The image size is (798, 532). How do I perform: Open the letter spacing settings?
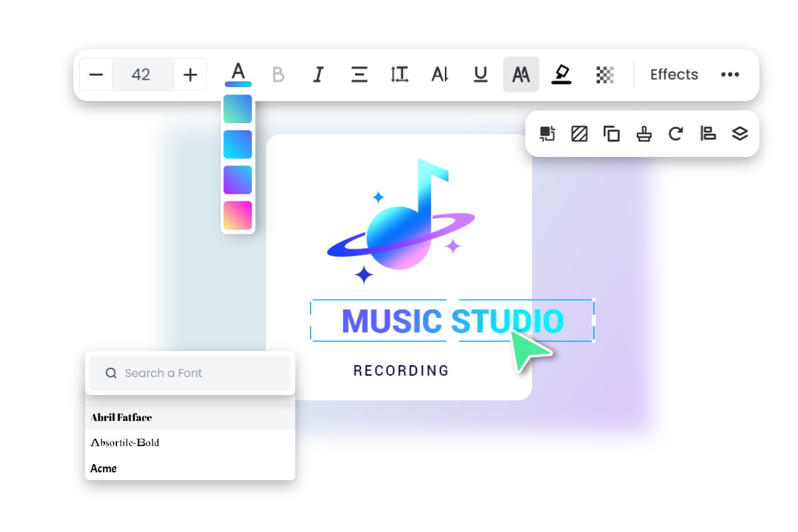click(x=439, y=74)
